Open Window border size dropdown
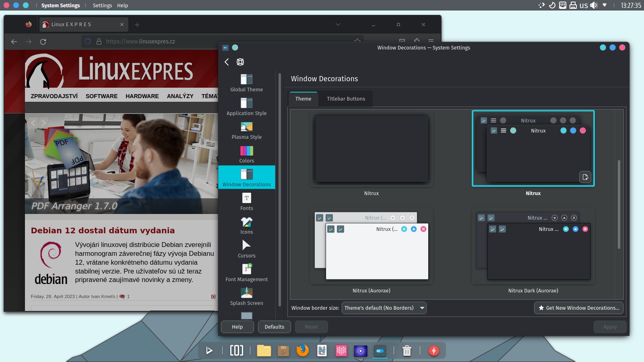The height and width of the screenshot is (362, 644). [384, 308]
